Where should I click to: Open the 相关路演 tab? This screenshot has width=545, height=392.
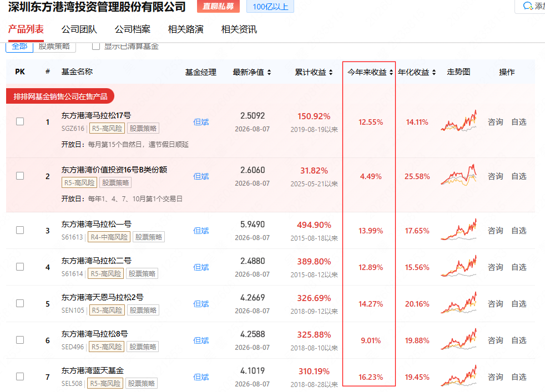[x=185, y=29]
